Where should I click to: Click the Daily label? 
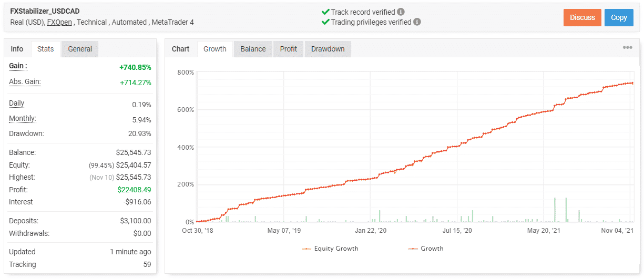[17, 104]
